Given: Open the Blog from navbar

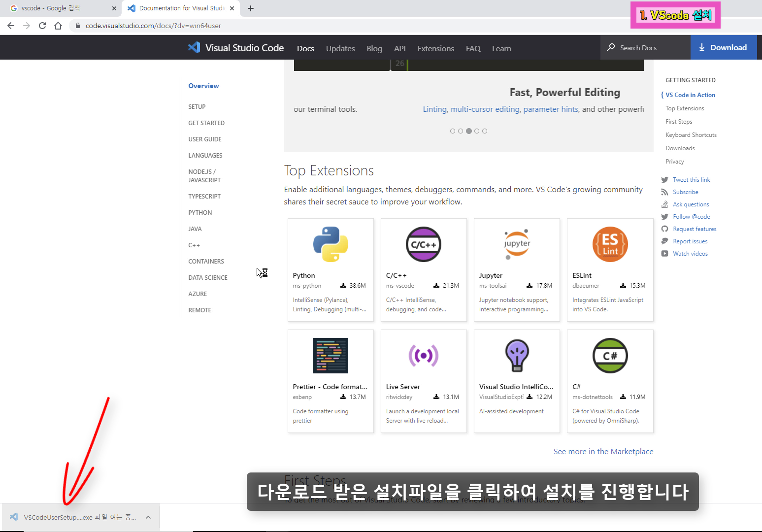Looking at the screenshot, I should (374, 48).
